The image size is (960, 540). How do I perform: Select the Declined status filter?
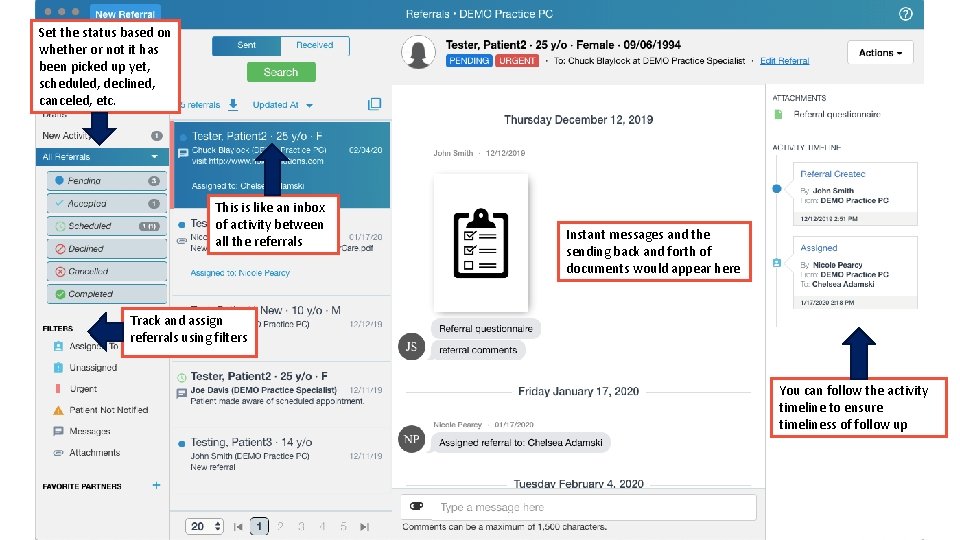click(107, 249)
